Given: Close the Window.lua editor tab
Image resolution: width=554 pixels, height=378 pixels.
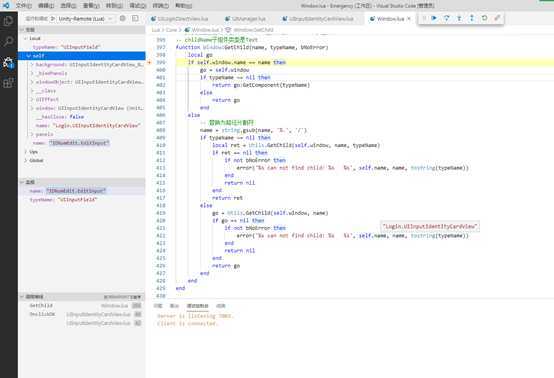Looking at the screenshot, I should point(409,19).
